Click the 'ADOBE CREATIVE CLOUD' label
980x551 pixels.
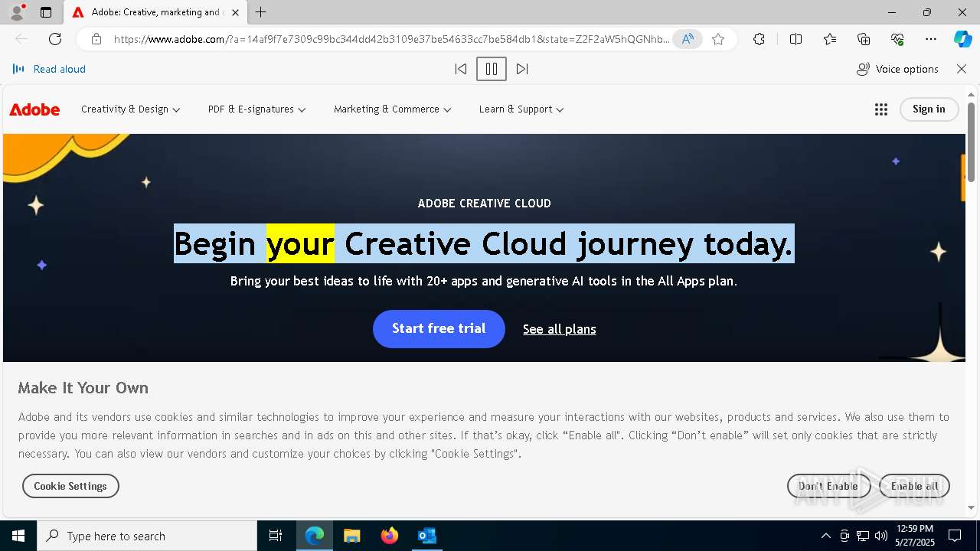coord(485,203)
